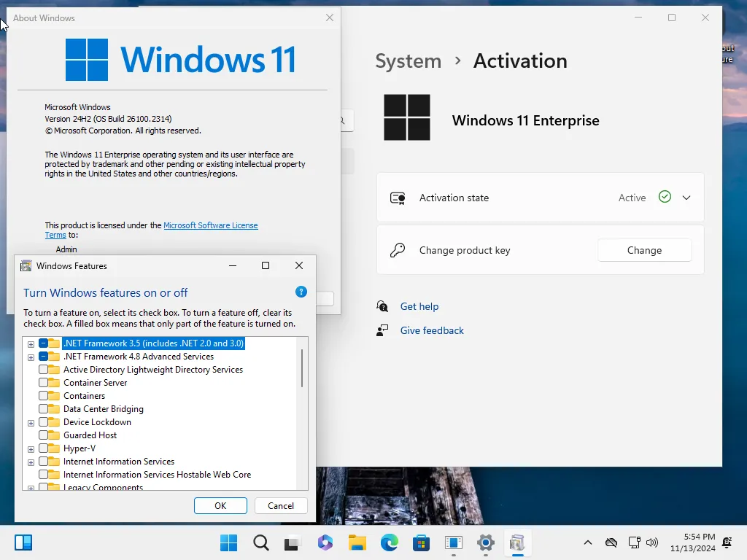747x560 pixels.
Task: Click the Give feedback icon
Action: 382,330
